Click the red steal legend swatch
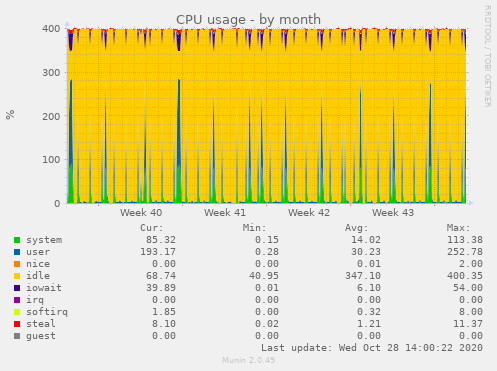Viewport: 497px width, 371px height. [x=17, y=324]
